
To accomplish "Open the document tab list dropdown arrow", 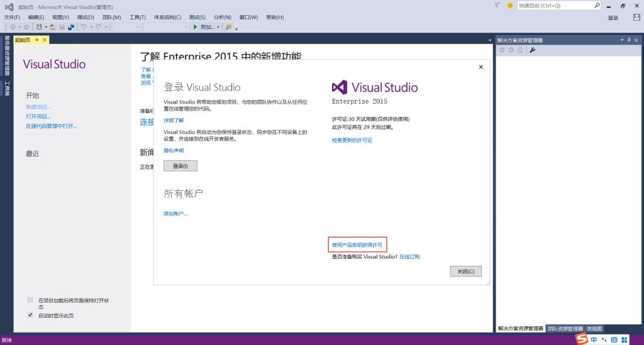I will pyautogui.click(x=489, y=40).
